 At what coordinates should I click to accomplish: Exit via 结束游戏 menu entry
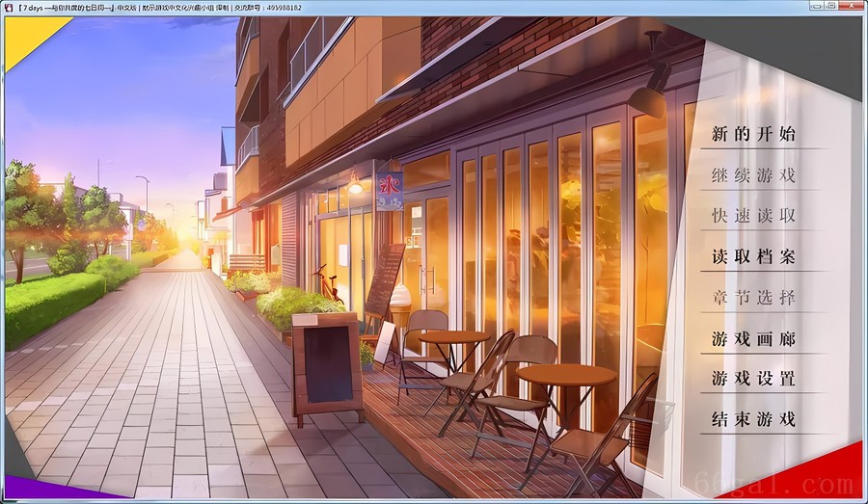(753, 419)
